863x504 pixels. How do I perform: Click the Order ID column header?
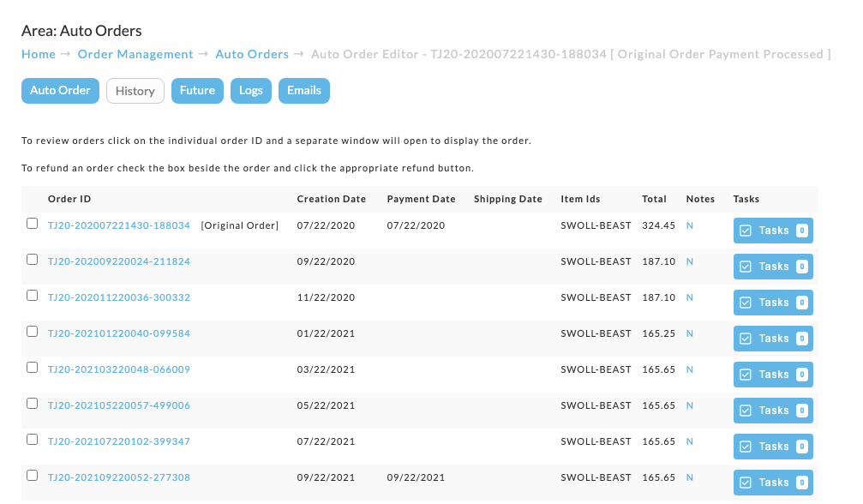(69, 199)
